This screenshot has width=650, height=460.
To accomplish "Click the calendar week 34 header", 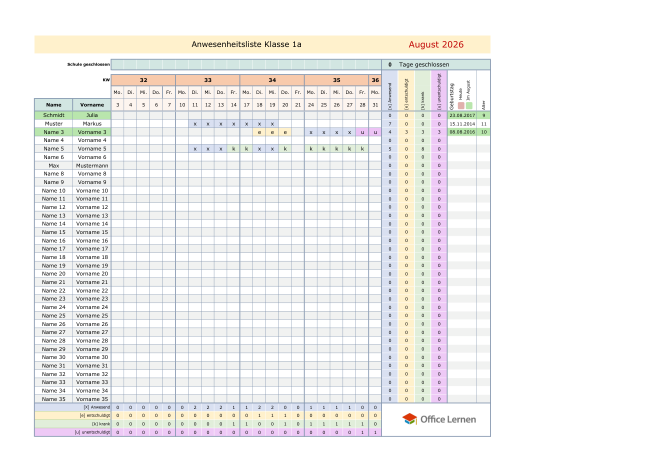I will coord(272,80).
